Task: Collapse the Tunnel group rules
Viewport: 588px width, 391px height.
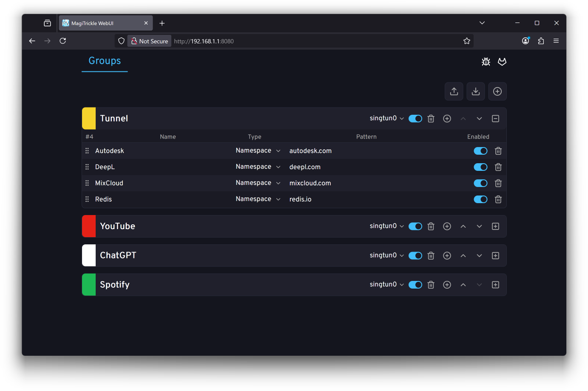Action: point(495,119)
